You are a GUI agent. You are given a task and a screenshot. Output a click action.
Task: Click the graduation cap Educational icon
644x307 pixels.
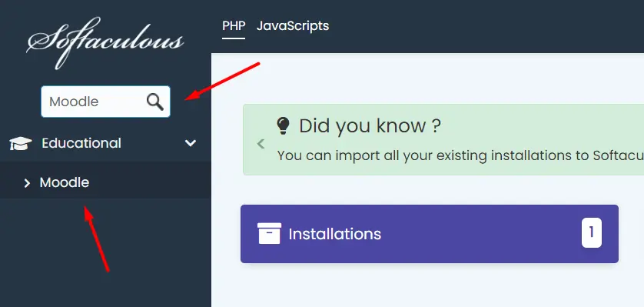(x=21, y=143)
